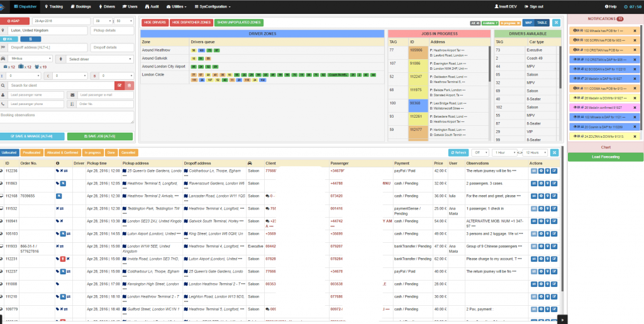644x324 pixels.
Task: Close the '92 BOGDAN is DAP' notification
Action: [x=635, y=69]
